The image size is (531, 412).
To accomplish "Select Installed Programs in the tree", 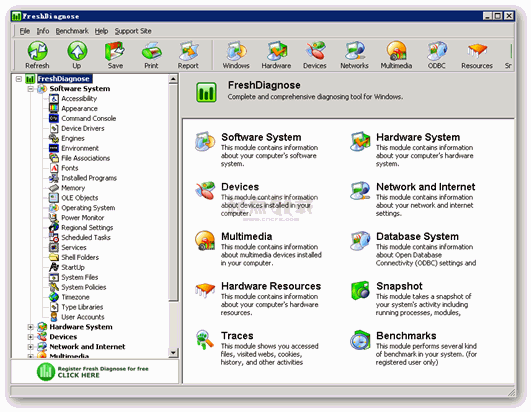I will [89, 178].
